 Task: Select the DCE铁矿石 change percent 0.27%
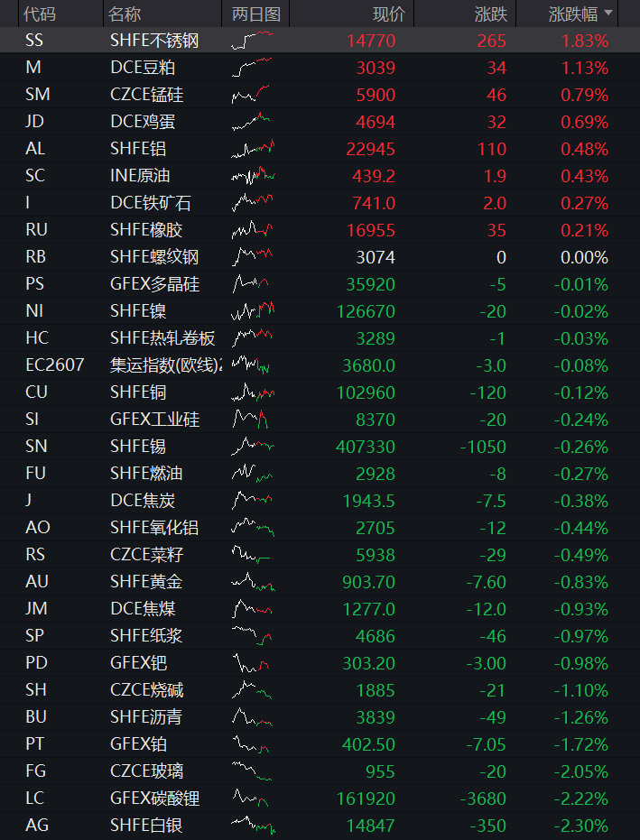584,203
